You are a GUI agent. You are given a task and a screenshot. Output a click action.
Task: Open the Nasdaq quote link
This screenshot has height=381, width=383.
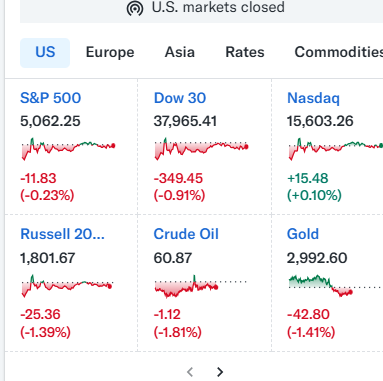coord(313,98)
